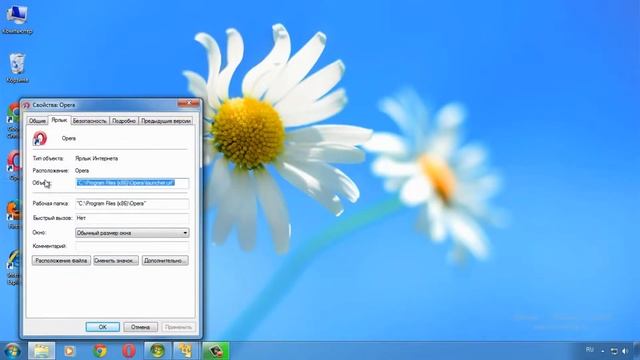
Task: Open the Окно size dropdown
Action: pos(132,233)
